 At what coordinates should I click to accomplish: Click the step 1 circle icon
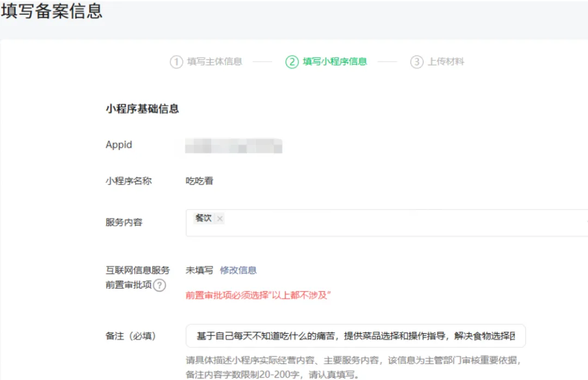tap(176, 62)
